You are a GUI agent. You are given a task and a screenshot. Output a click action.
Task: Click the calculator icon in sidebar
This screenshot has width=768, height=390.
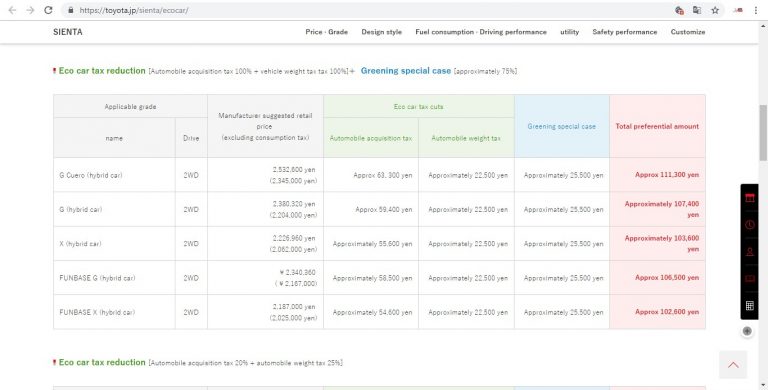[x=749, y=306]
